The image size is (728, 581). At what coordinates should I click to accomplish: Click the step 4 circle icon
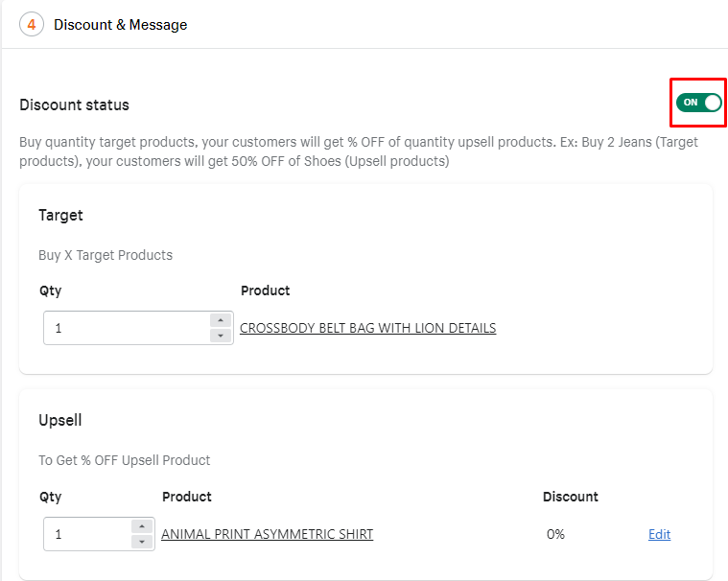pyautogui.click(x=32, y=25)
